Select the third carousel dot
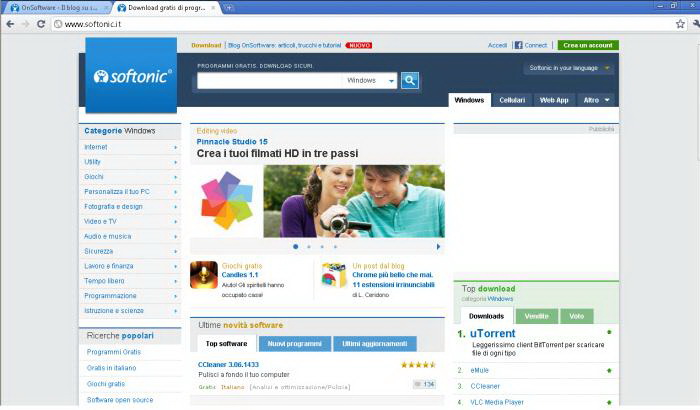Viewport: 700px width, 410px height. coord(322,247)
